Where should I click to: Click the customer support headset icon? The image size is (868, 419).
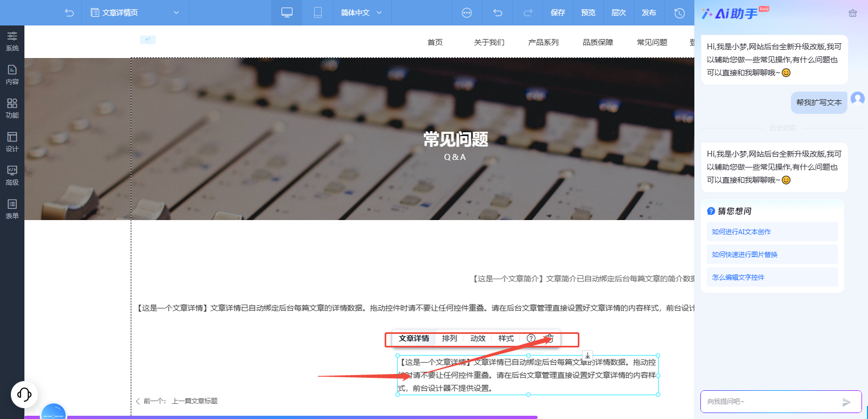[24, 394]
